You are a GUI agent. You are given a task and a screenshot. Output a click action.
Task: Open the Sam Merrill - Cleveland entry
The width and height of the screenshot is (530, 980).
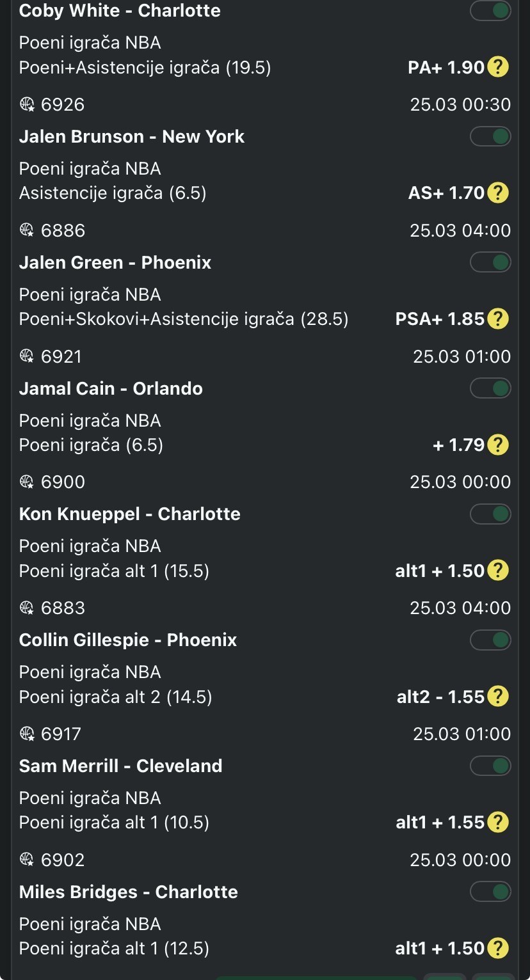tap(121, 766)
